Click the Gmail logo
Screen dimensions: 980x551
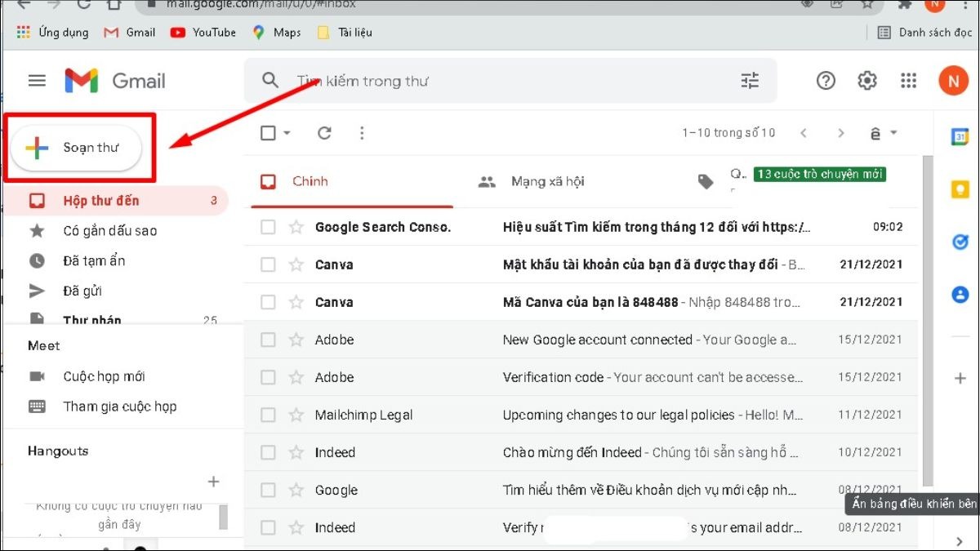(115, 81)
